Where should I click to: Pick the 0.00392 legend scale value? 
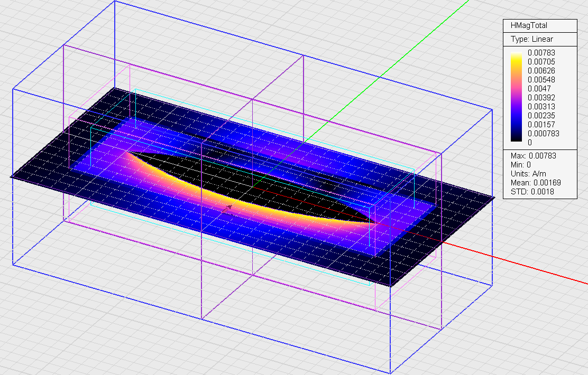click(541, 98)
